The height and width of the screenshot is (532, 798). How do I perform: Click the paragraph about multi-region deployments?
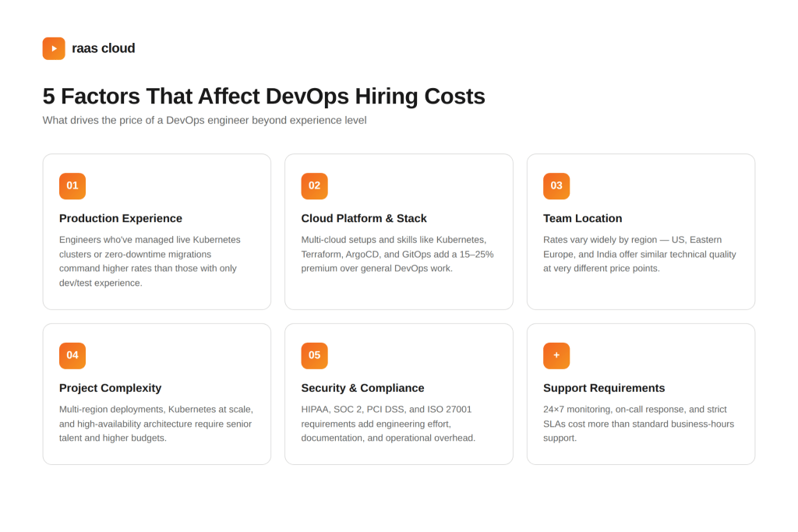point(156,424)
